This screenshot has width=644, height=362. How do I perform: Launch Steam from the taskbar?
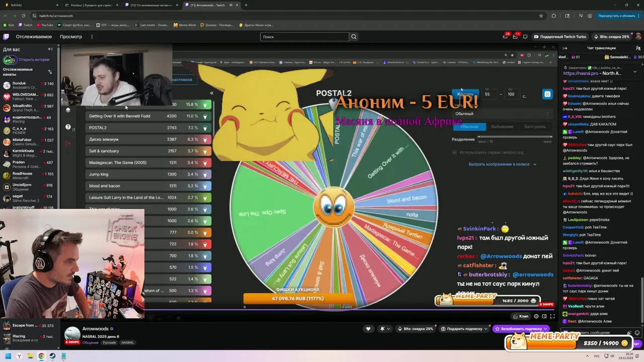coord(52,356)
